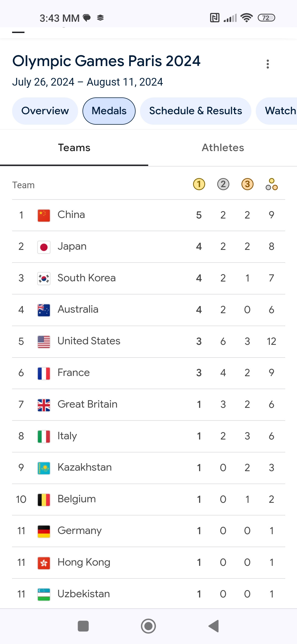Open the Hong Kong team row
This screenshot has height=644, width=297.
(x=148, y=563)
